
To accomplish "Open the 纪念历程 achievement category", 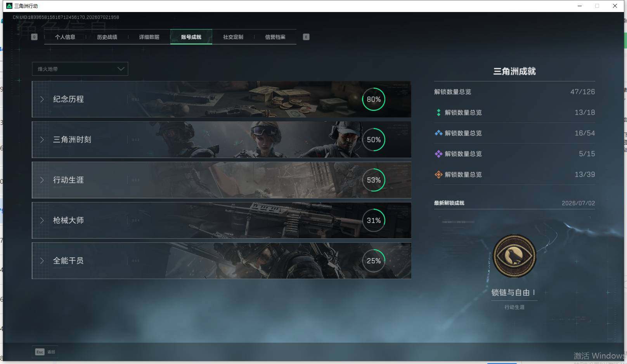I will (222, 99).
